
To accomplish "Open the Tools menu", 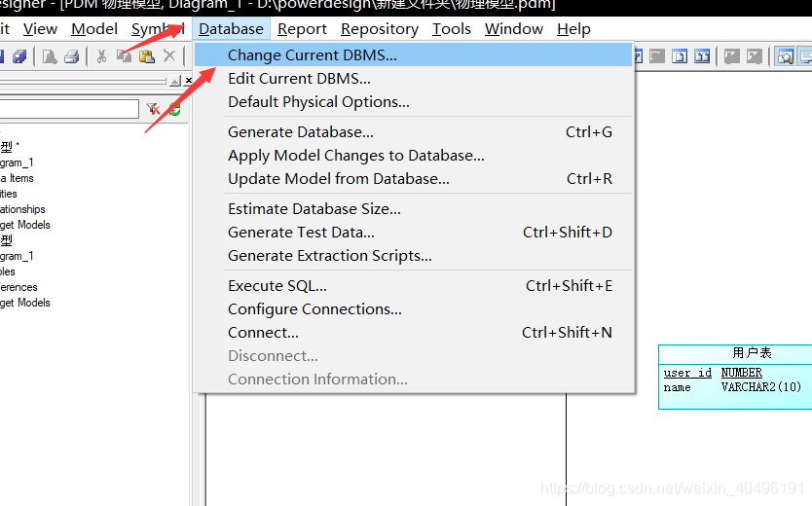I will pos(452,29).
